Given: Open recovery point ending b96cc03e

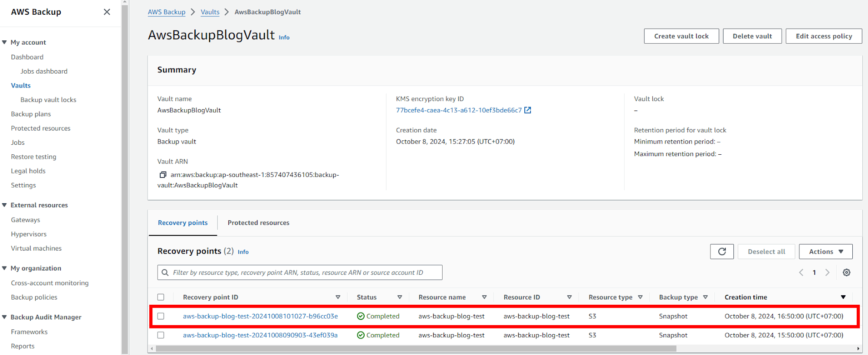Looking at the screenshot, I should (x=260, y=316).
